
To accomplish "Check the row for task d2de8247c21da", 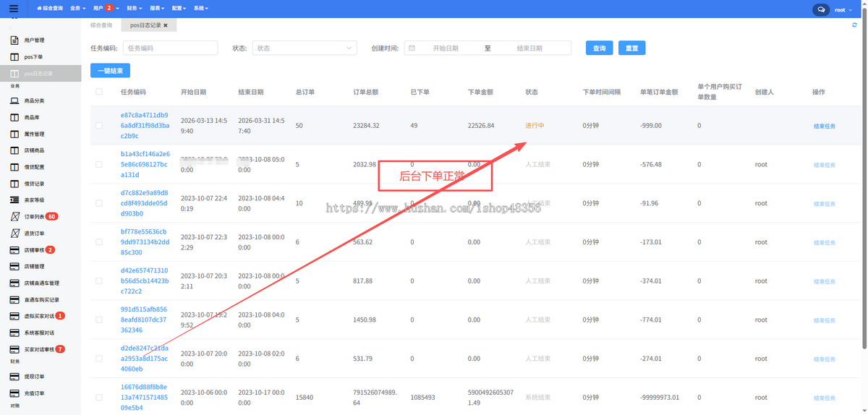I will click(99, 359).
